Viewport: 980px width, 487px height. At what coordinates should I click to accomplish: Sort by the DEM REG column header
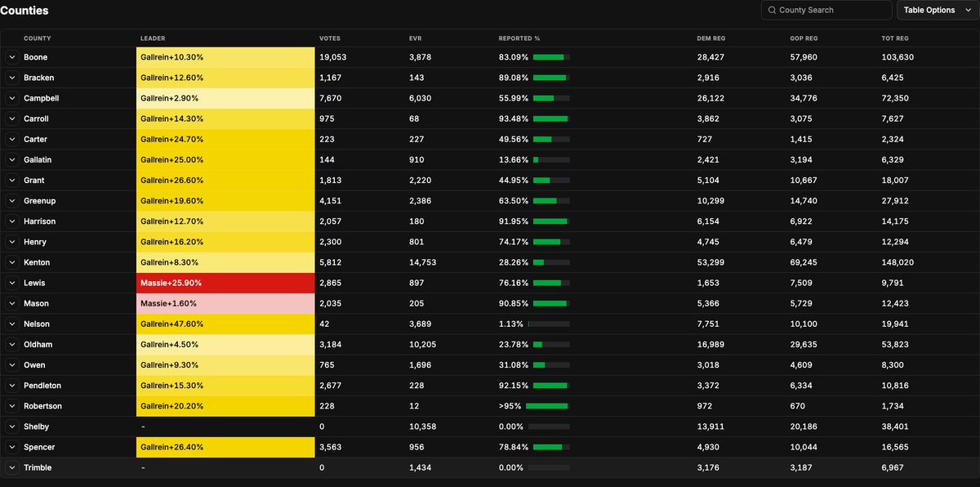click(711, 38)
